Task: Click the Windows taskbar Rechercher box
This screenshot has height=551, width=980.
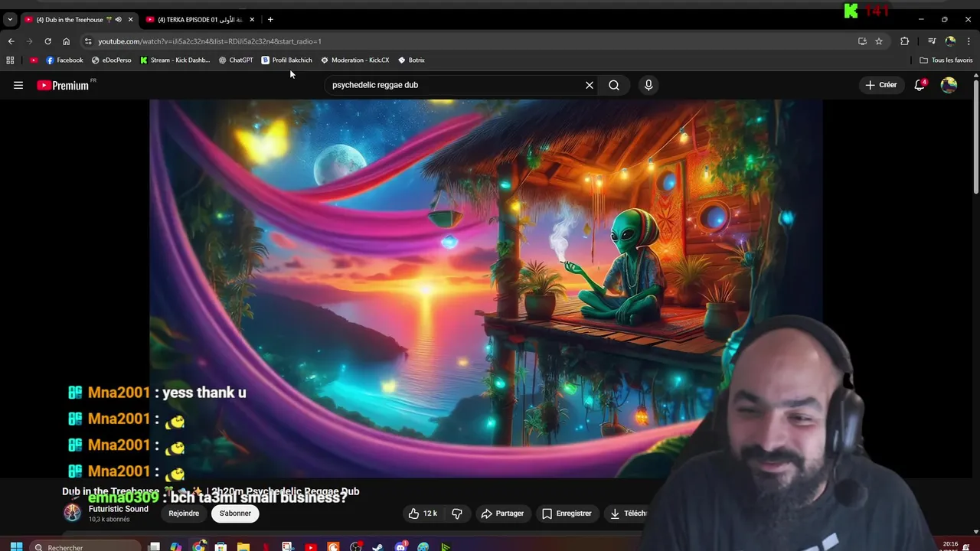Action: [x=85, y=546]
